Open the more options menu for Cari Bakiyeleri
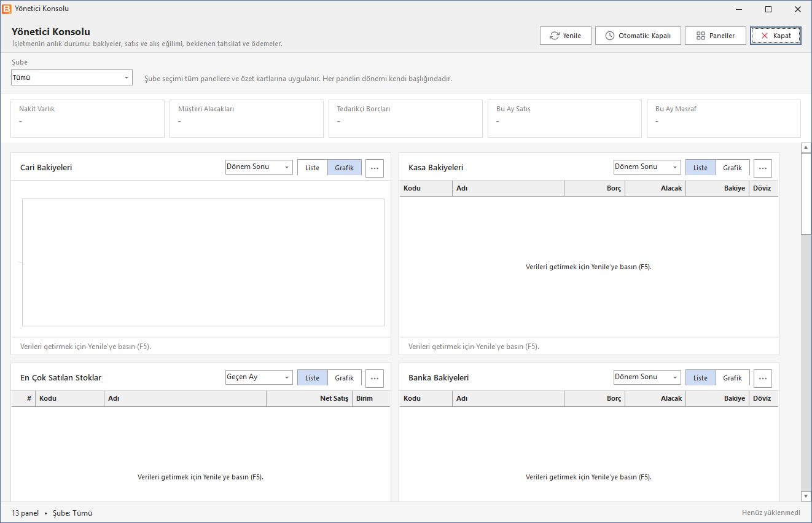 coord(375,168)
